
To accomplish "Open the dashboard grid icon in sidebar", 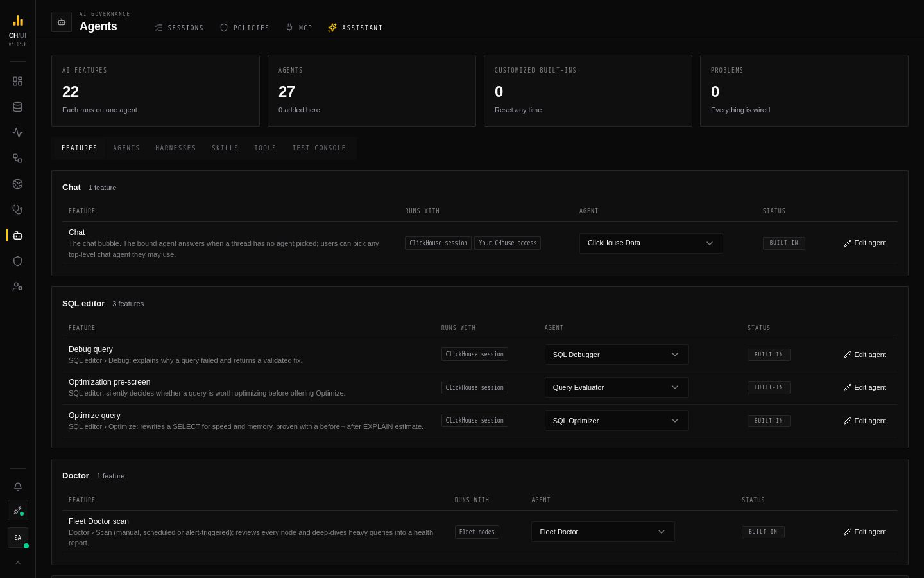I will (17, 82).
